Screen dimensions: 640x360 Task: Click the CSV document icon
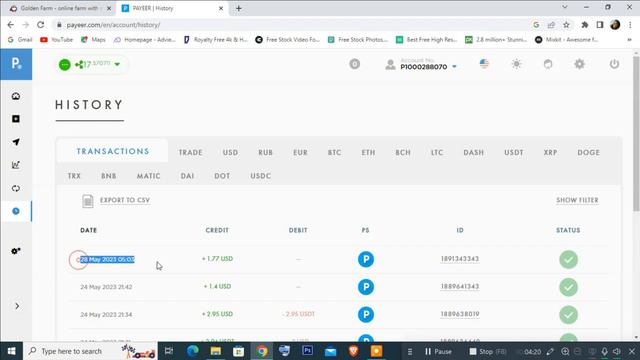click(x=87, y=201)
